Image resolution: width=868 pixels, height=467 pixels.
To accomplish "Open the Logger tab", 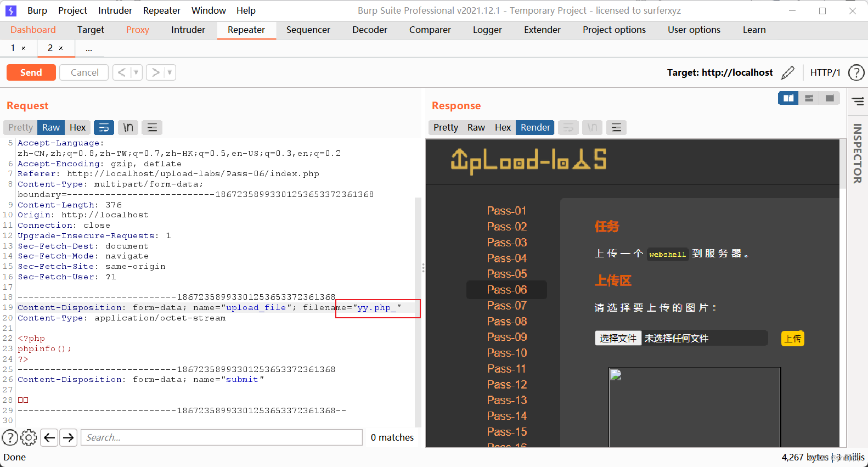I will point(488,30).
